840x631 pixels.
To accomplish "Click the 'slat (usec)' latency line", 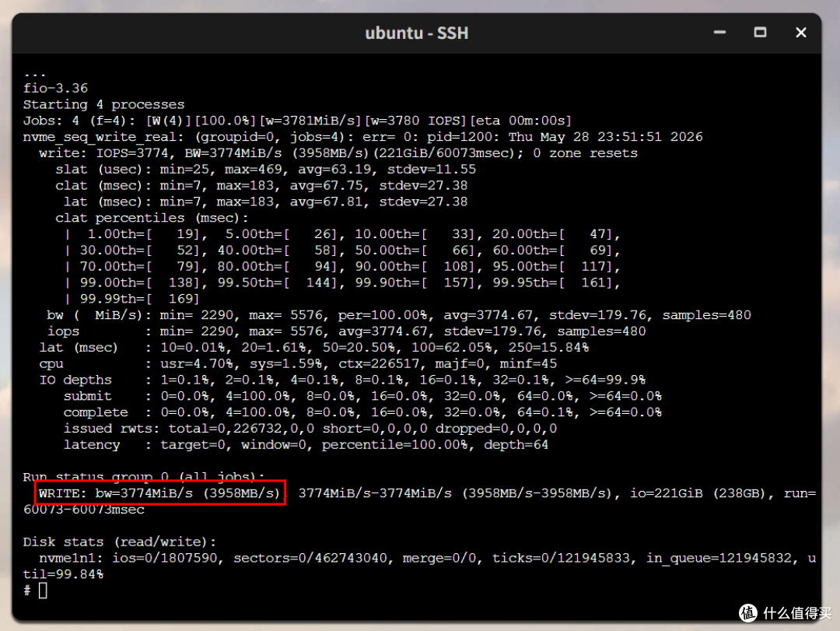I will (266, 170).
